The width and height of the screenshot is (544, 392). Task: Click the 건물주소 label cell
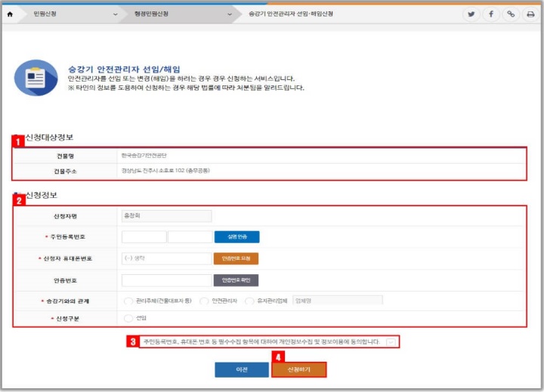(65, 171)
